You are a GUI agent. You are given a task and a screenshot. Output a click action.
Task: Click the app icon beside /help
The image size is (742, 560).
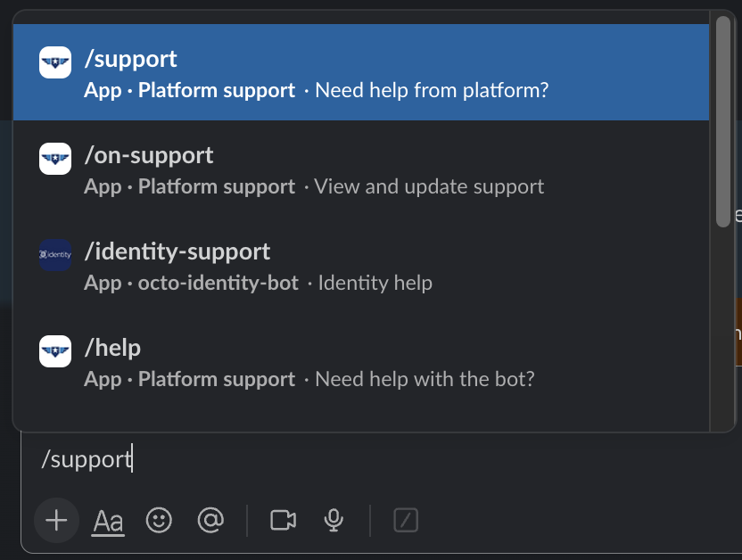55,351
